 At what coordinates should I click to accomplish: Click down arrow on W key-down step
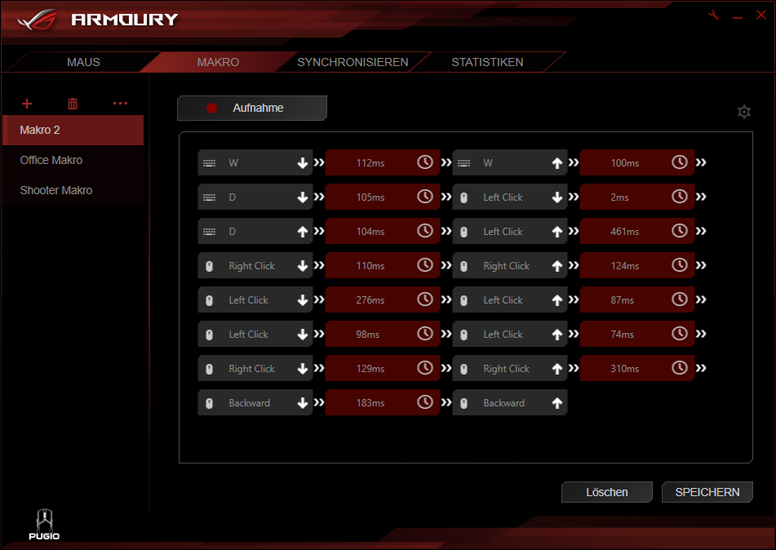[302, 163]
